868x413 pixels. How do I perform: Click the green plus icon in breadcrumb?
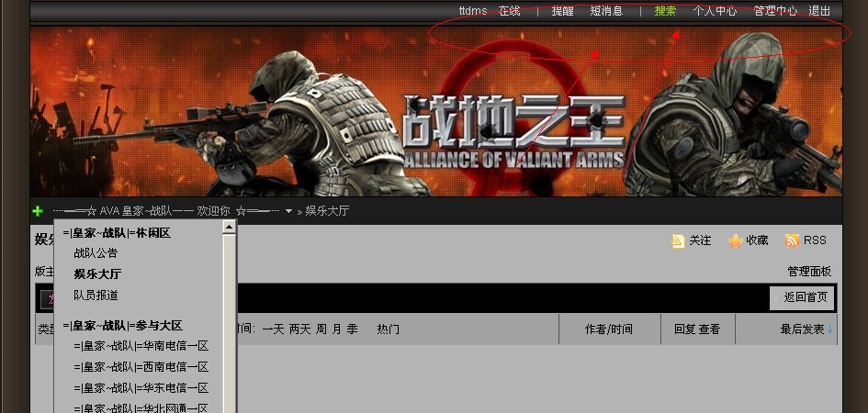pos(38,211)
